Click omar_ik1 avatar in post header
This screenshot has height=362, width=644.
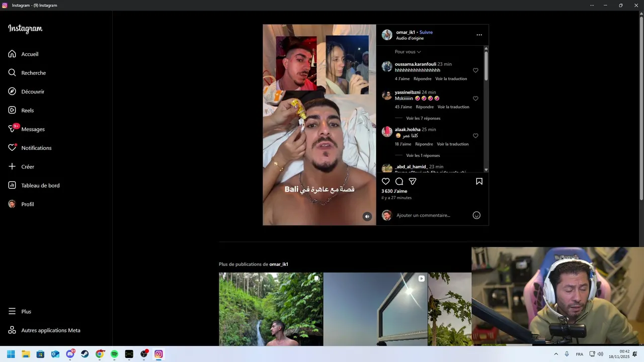click(387, 35)
